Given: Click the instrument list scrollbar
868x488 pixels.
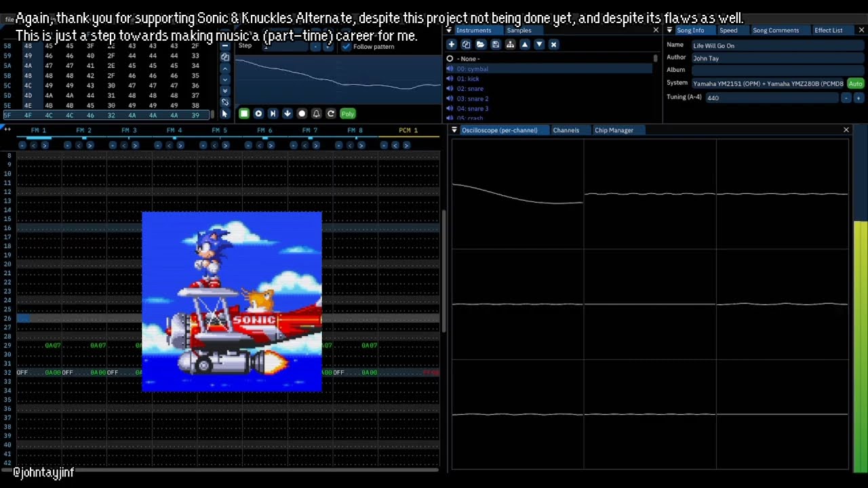Looking at the screenshot, I should (656, 59).
